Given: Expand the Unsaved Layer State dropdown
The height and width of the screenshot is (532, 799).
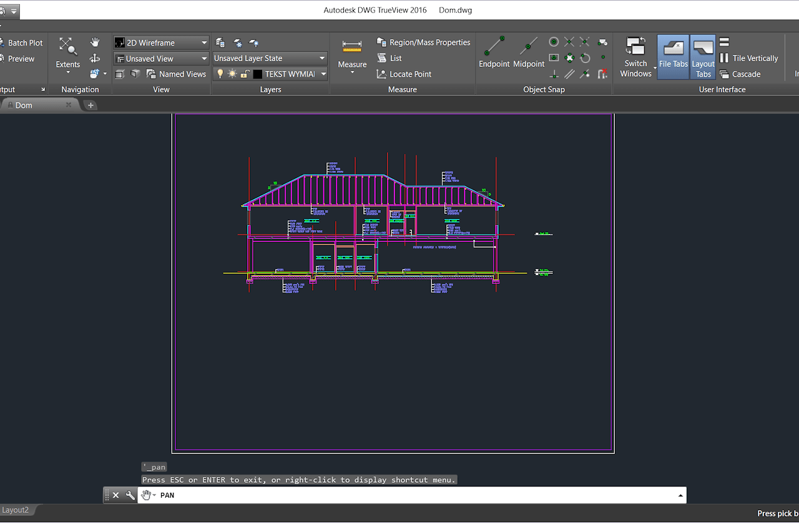Looking at the screenshot, I should point(270,58).
